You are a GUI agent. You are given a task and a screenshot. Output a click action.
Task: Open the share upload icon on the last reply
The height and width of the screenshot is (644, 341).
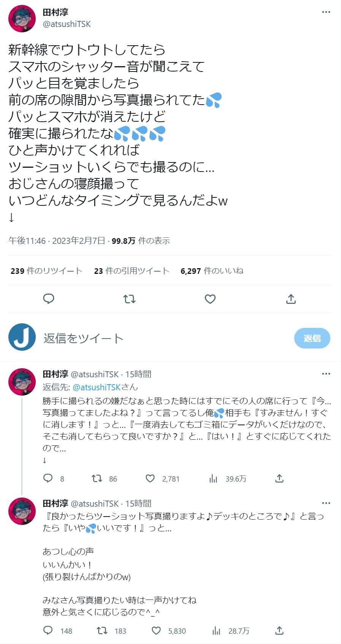click(280, 631)
